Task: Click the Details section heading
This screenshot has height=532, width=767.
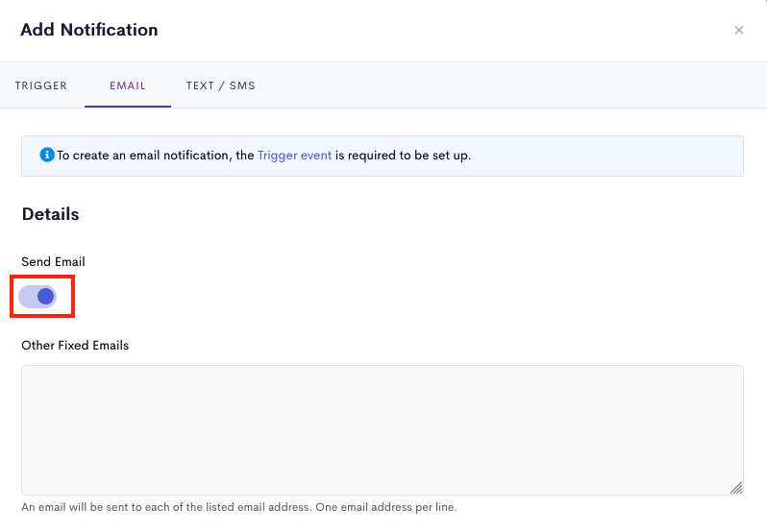Action: (50, 214)
